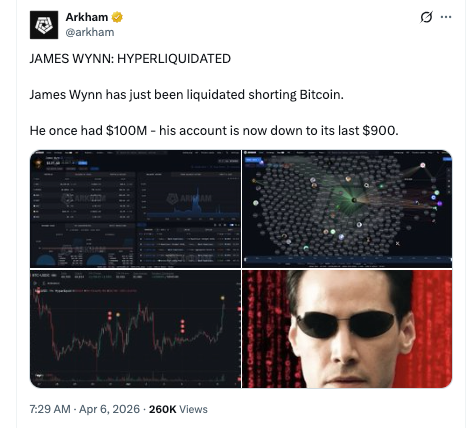The image size is (476, 428).
Task: Visit the Arkham display name link
Action: point(87,17)
